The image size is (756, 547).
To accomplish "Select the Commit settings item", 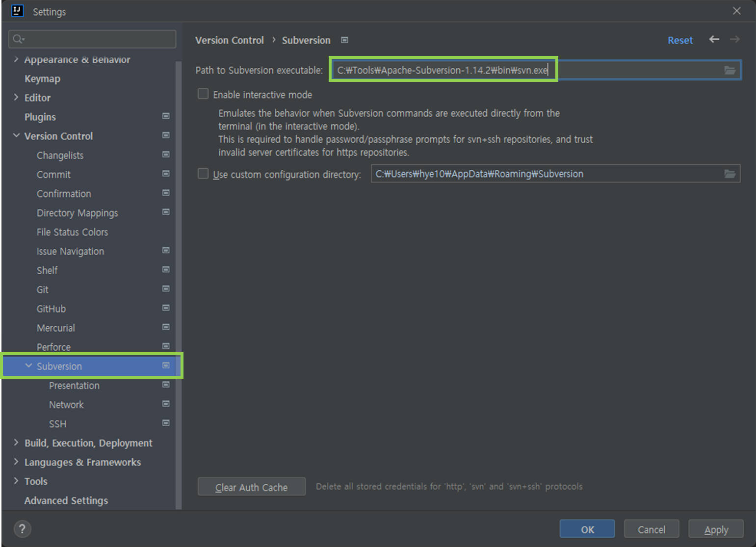I will pyautogui.click(x=53, y=174).
